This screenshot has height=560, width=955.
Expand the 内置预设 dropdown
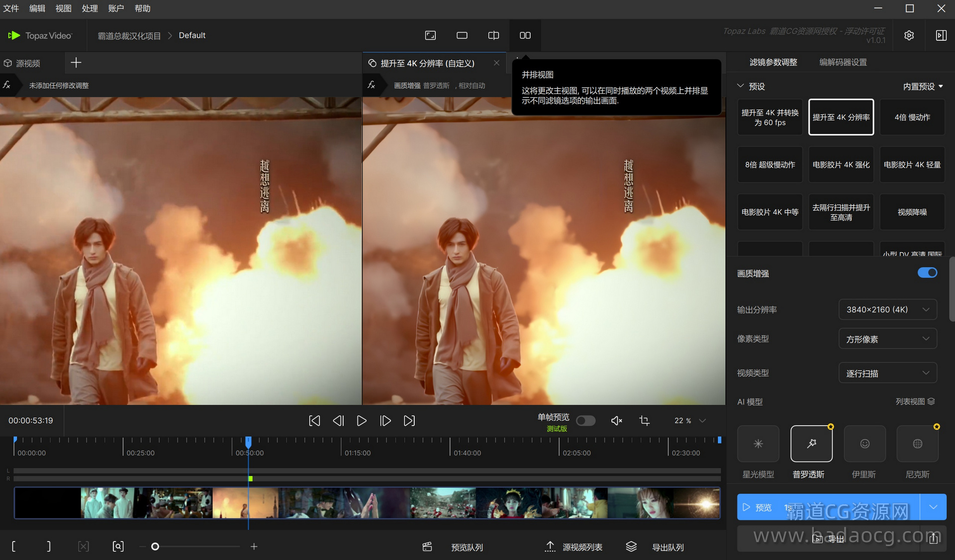(x=923, y=86)
